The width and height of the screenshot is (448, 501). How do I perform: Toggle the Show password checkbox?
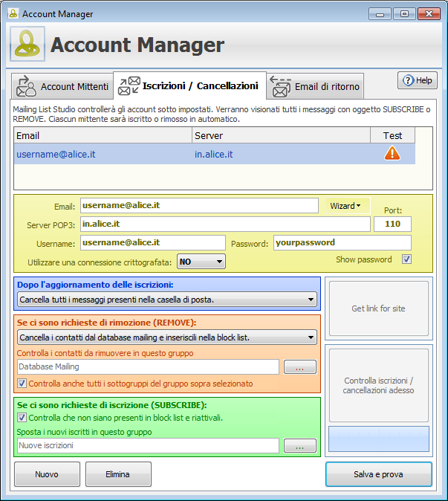tap(406, 259)
